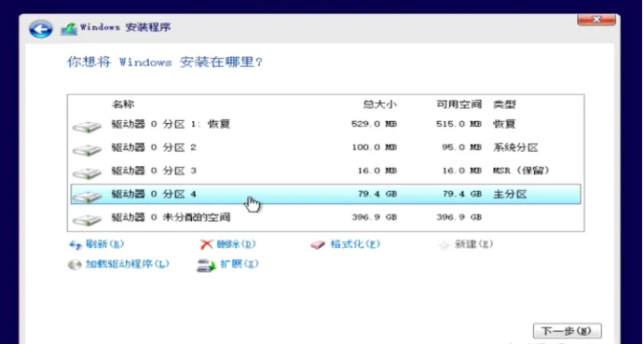Click the pink eraser format (格式化) icon

[x=318, y=245]
